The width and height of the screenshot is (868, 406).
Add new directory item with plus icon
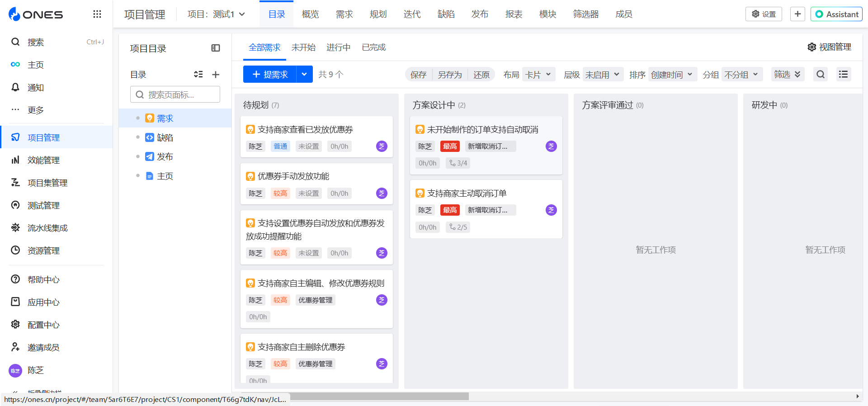tap(216, 74)
